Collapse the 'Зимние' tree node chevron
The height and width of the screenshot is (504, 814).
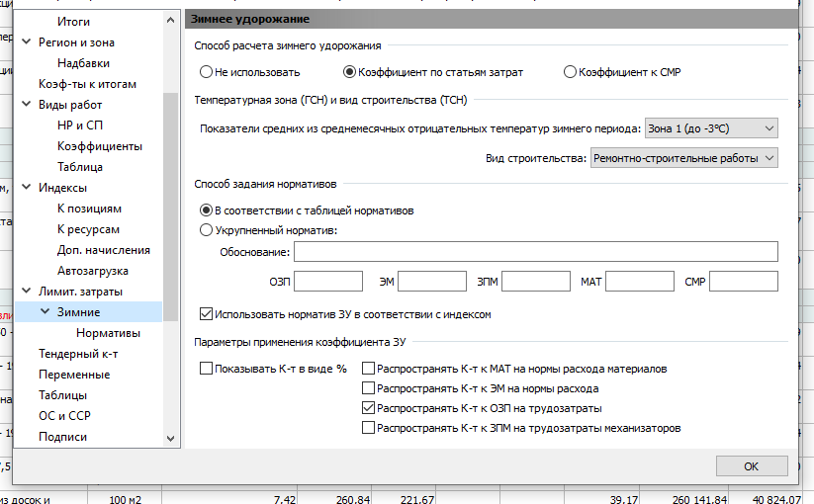pos(45,311)
